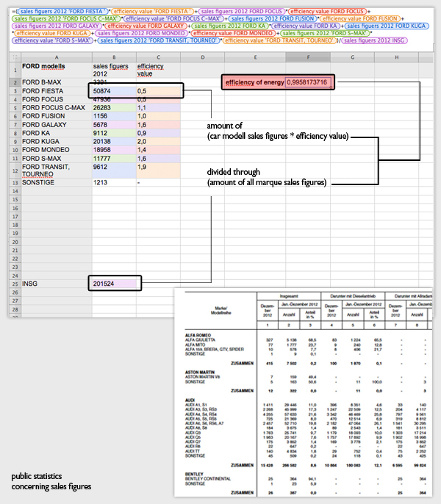Viewport: 441px width, 504px height.
Task: Click the 'sales figuers 2012 FORD S-MAX' token
Action: pyautogui.click(x=324, y=33)
